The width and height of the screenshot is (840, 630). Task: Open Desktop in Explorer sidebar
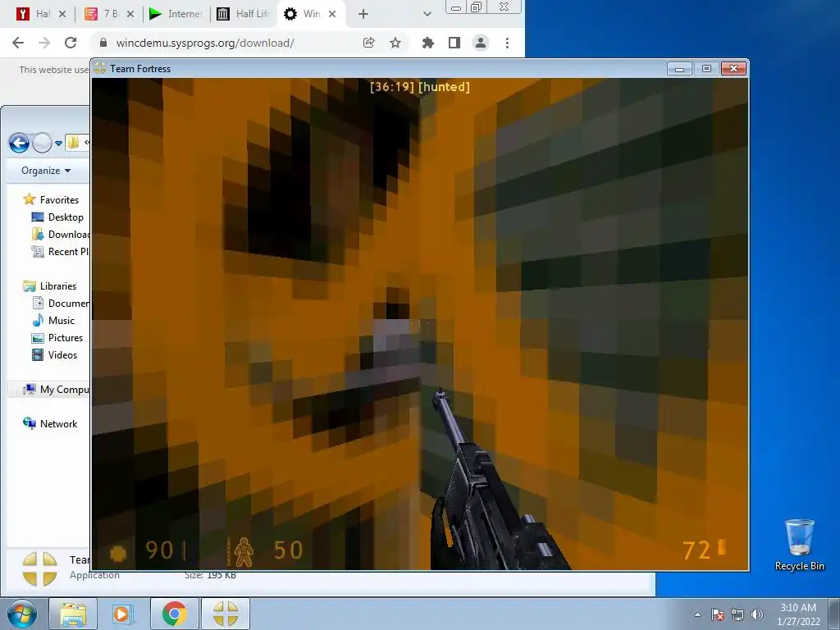tap(57, 217)
